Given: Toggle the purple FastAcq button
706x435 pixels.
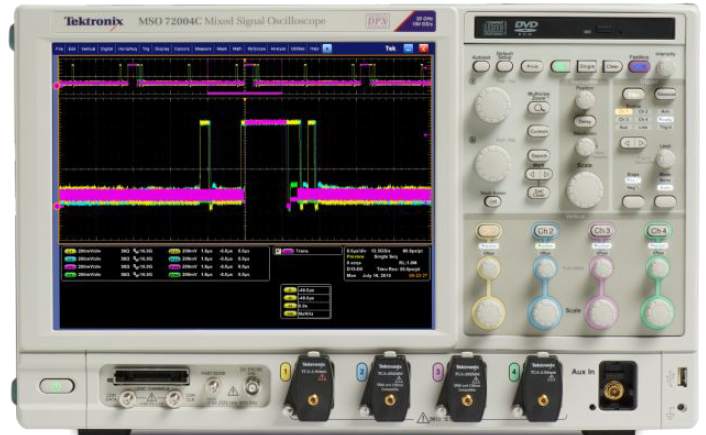Looking at the screenshot, I should point(639,67).
